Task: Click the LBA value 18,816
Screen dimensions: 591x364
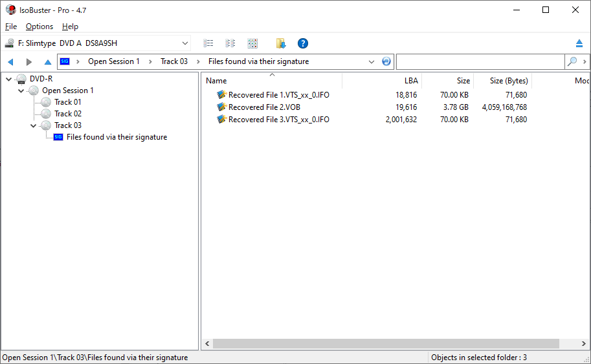Action: coord(406,95)
